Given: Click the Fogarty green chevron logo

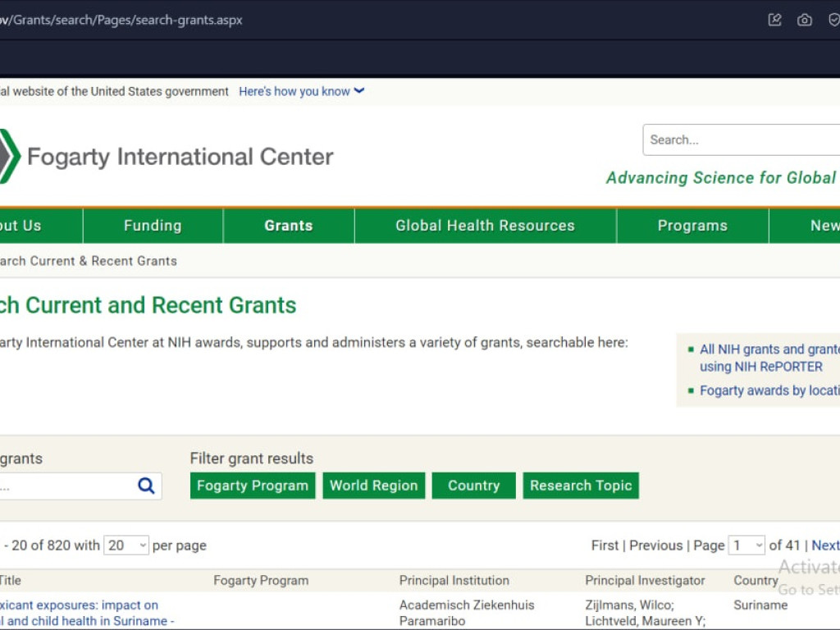Looking at the screenshot, I should pos(10,157).
